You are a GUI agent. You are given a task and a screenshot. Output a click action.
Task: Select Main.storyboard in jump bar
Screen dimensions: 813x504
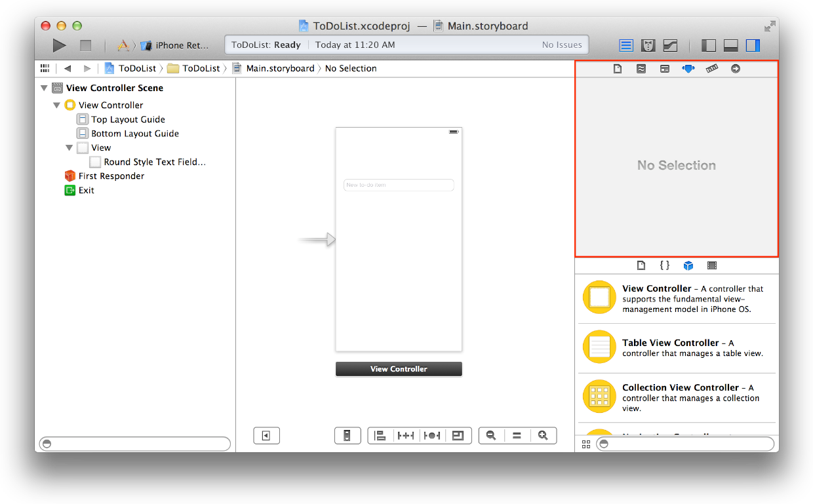click(x=273, y=68)
